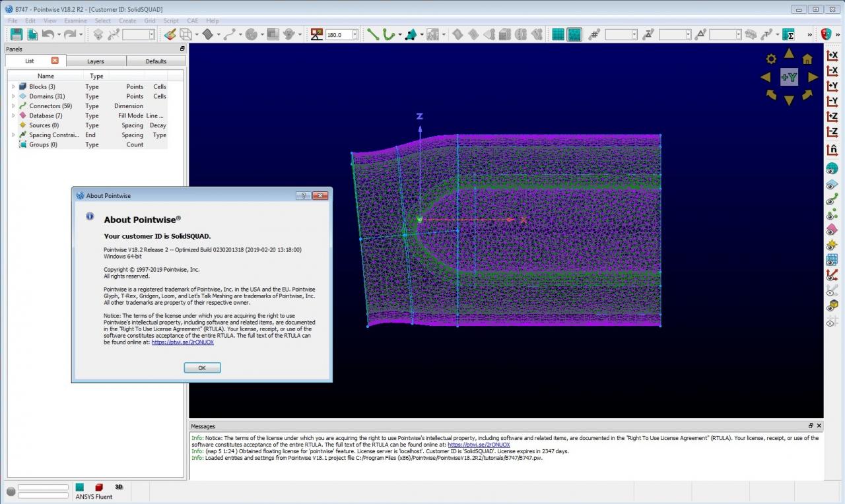Toggle node visibility eye with green dots
The width and height of the screenshot is (845, 504).
(x=832, y=214)
